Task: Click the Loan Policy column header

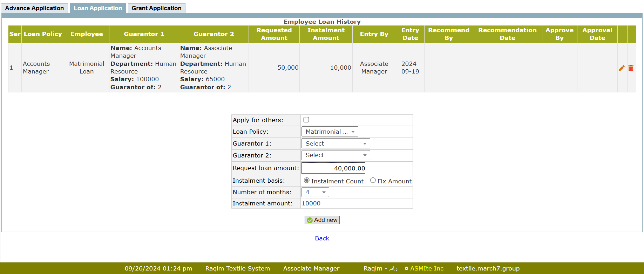Action: point(43,34)
